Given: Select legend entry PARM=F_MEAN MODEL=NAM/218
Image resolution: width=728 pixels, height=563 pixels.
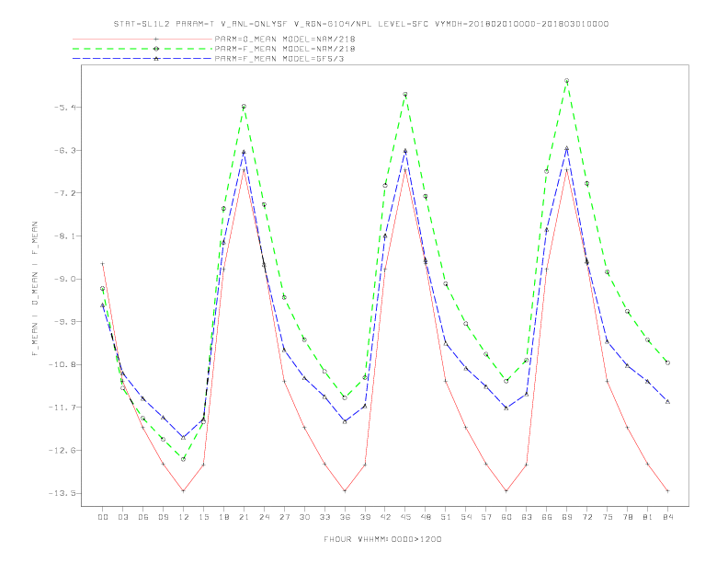Looking at the screenshot, I should (x=285, y=49).
